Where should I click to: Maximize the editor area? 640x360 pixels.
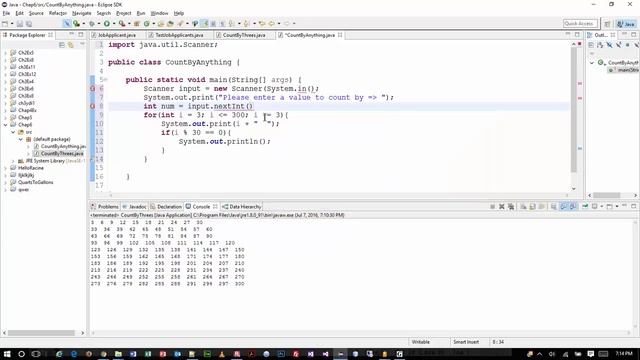[x=577, y=35]
